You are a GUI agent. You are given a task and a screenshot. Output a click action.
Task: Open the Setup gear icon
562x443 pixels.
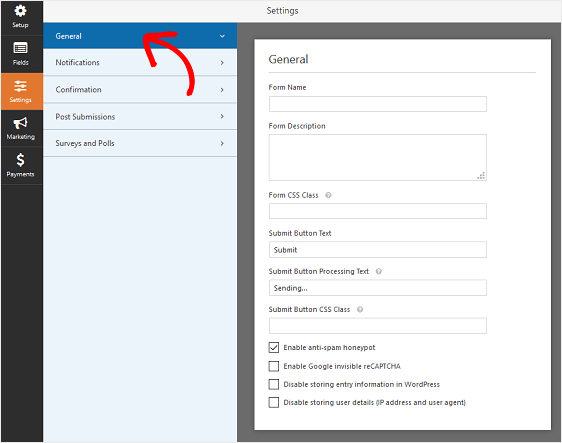click(20, 11)
